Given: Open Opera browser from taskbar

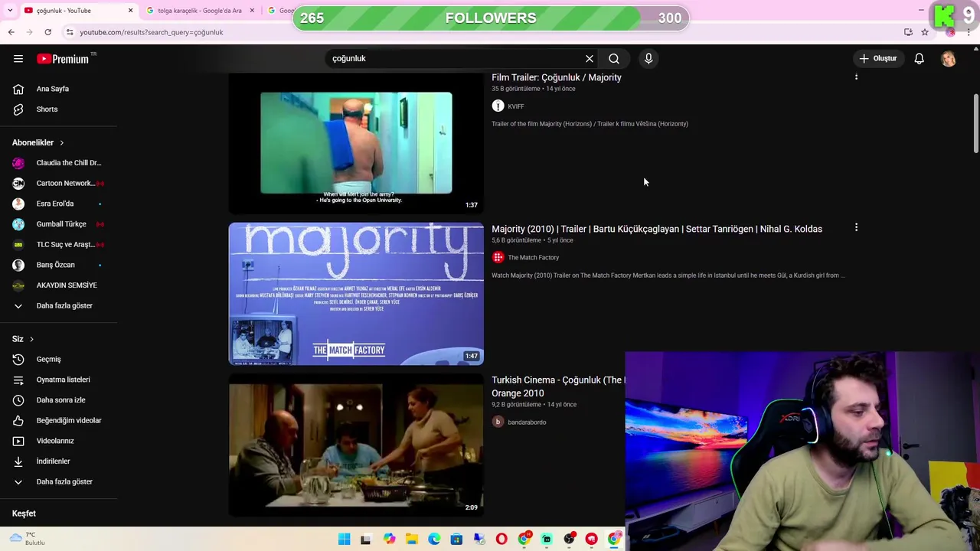Looking at the screenshot, I should [501, 540].
